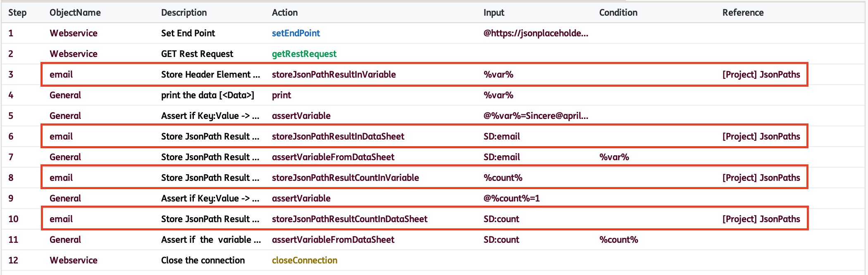Image resolution: width=868 pixels, height=275 pixels.
Task: Click the print the data [<Data>] description
Action: (x=207, y=95)
